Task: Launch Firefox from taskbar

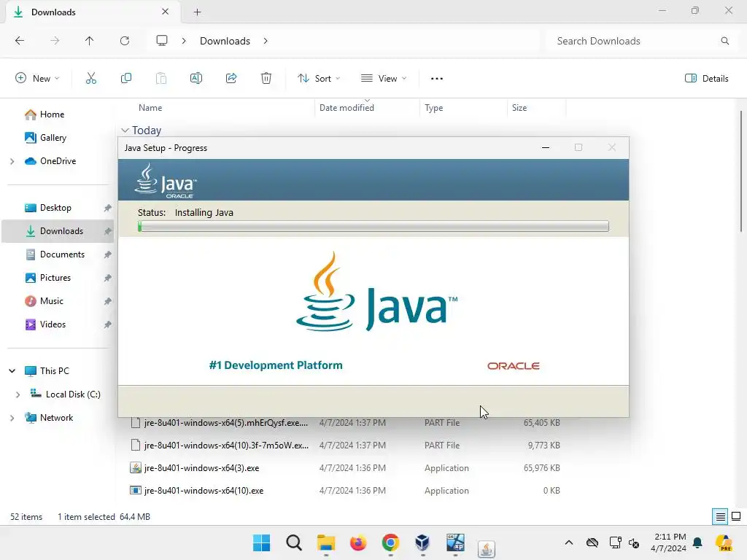Action: (x=358, y=542)
